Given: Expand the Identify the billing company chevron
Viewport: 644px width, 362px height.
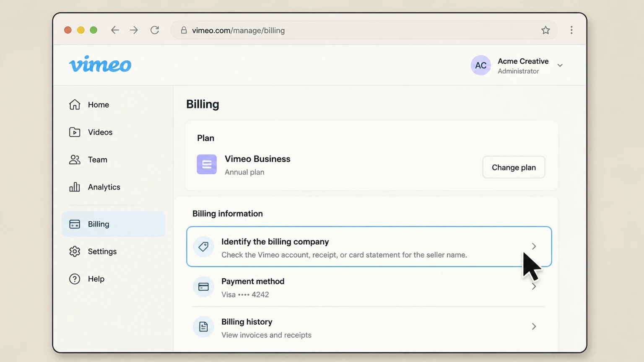Looking at the screenshot, I should click(534, 246).
